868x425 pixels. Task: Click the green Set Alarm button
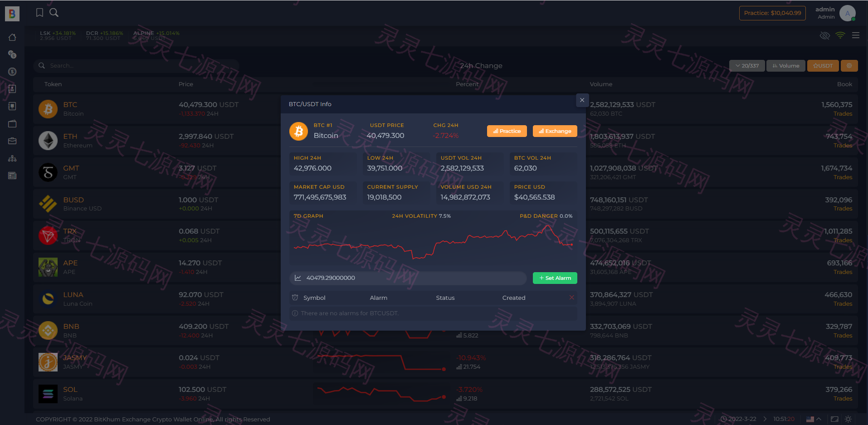pos(555,278)
